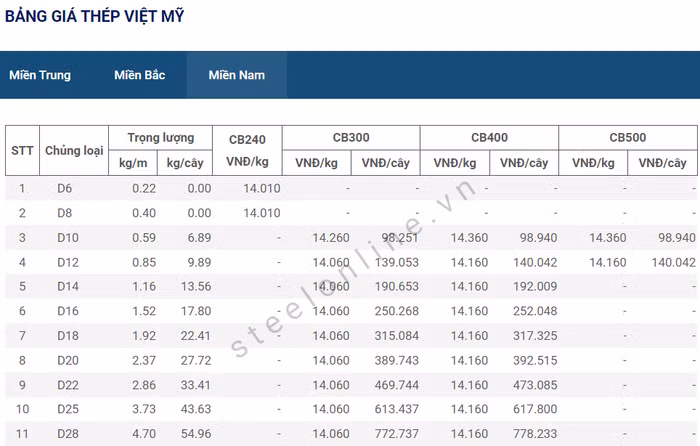
Task: Select the D6 steel type cell
Action: [x=65, y=188]
